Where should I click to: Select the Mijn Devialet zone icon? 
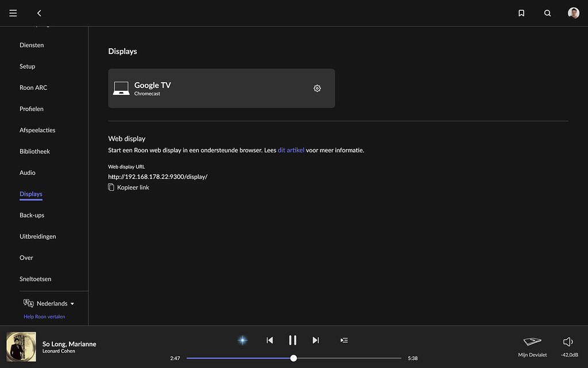[x=532, y=342]
